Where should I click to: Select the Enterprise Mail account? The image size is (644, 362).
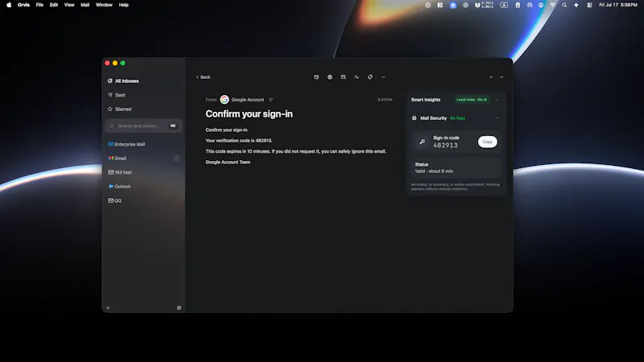[x=143, y=145]
